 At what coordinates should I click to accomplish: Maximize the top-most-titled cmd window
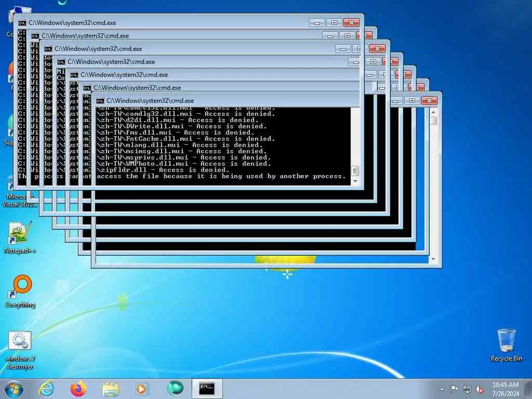tap(334, 23)
